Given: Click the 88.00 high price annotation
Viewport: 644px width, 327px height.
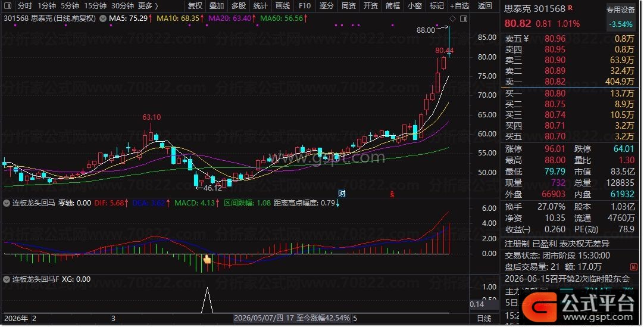Looking at the screenshot, I should pyautogui.click(x=426, y=30).
